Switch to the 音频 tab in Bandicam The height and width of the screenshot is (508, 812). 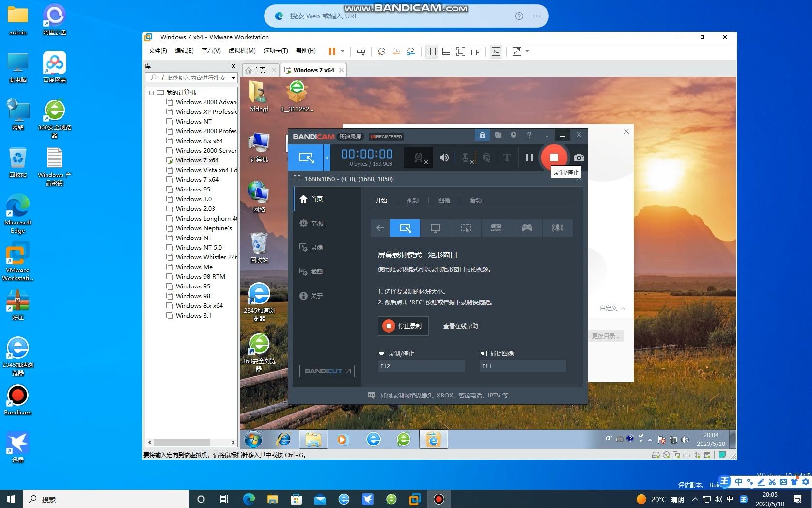pyautogui.click(x=475, y=200)
